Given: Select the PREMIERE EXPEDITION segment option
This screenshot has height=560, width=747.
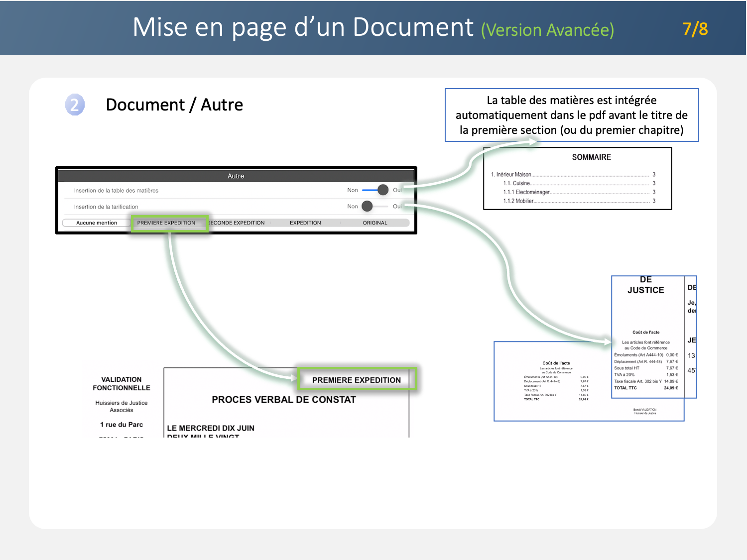Looking at the screenshot, I should point(166,223).
